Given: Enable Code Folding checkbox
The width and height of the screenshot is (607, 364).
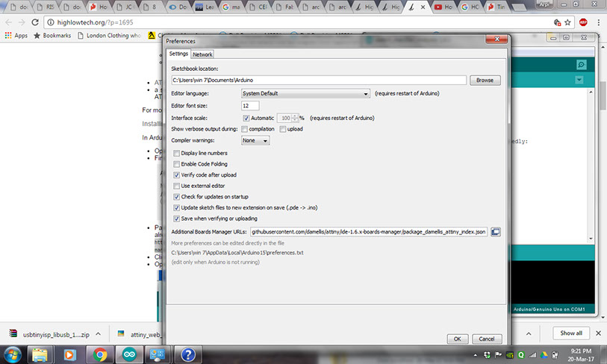Looking at the screenshot, I should click(176, 164).
